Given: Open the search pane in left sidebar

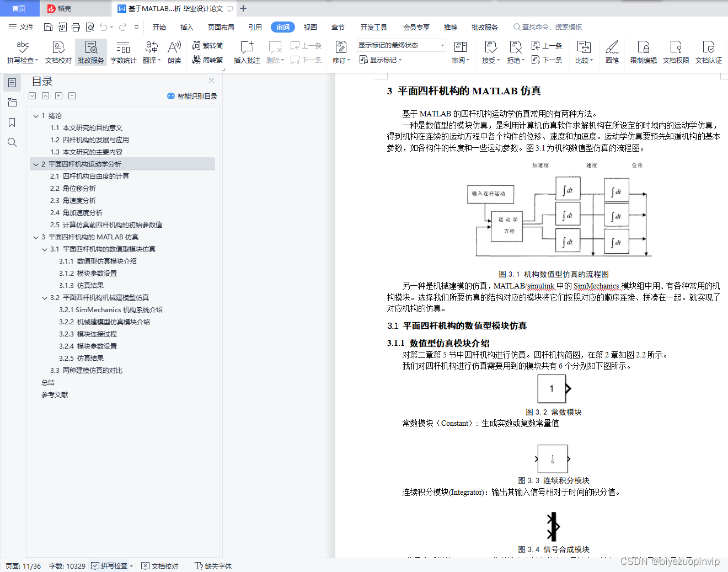Looking at the screenshot, I should pyautogui.click(x=12, y=142).
